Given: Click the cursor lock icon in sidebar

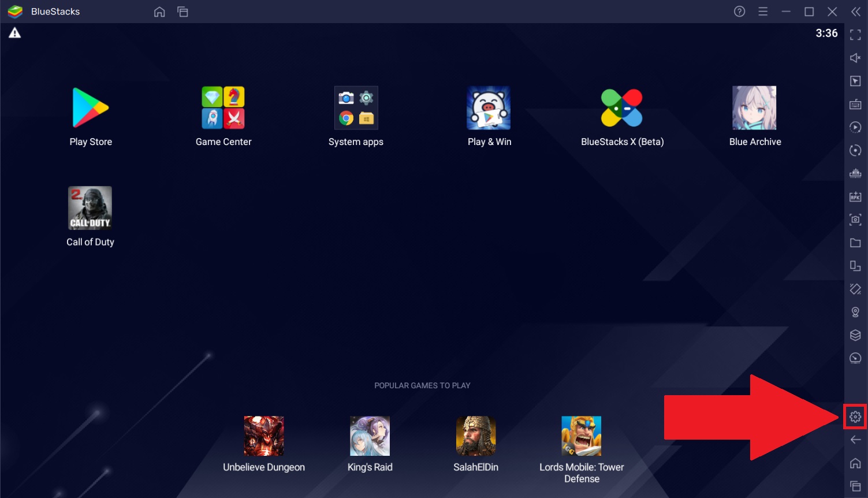Looking at the screenshot, I should point(855,81).
